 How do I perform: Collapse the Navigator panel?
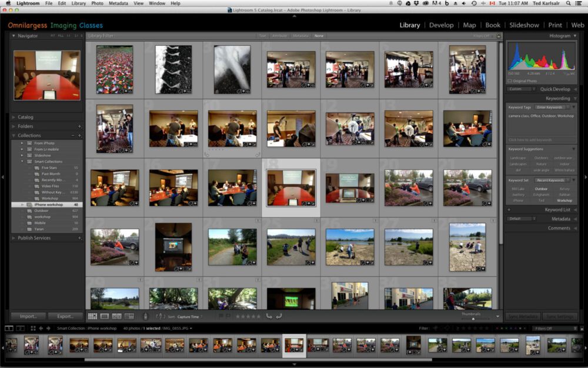click(x=14, y=36)
